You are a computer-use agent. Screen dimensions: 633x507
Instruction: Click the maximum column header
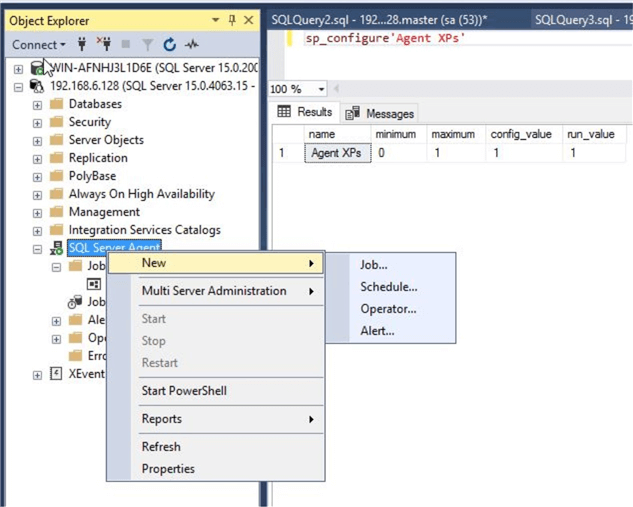[x=456, y=134]
